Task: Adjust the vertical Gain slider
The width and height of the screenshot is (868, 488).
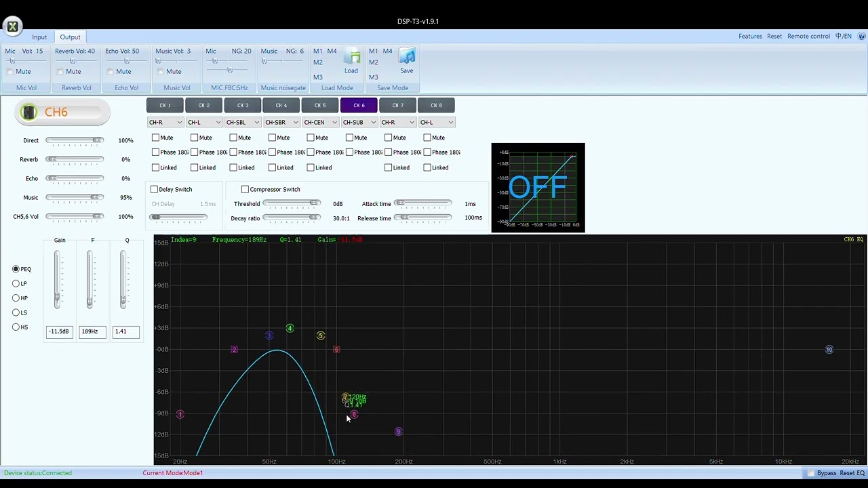Action: pos(57,280)
